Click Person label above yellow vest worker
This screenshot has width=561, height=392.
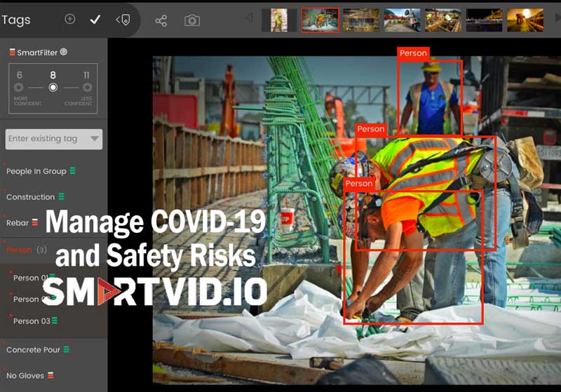(371, 129)
